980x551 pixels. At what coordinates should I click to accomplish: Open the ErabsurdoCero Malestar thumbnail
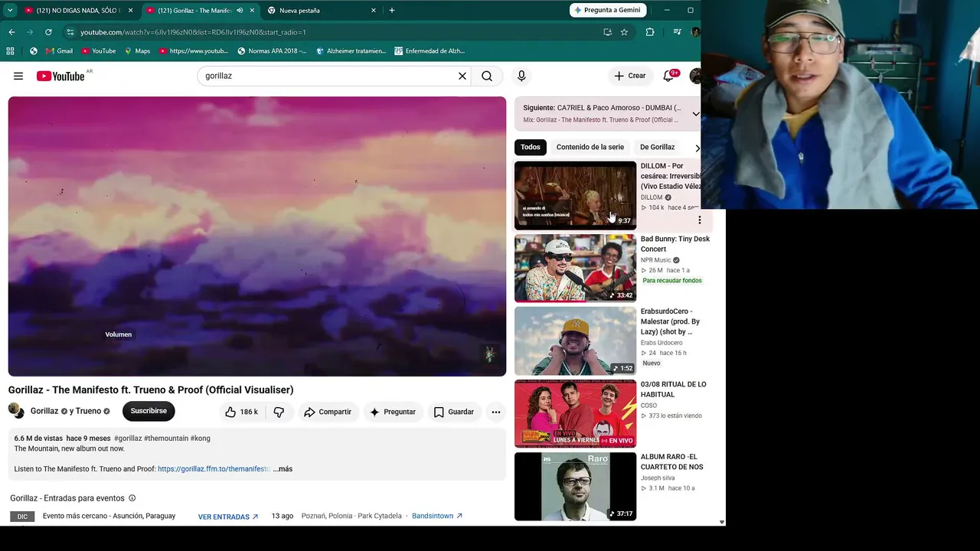pyautogui.click(x=575, y=341)
